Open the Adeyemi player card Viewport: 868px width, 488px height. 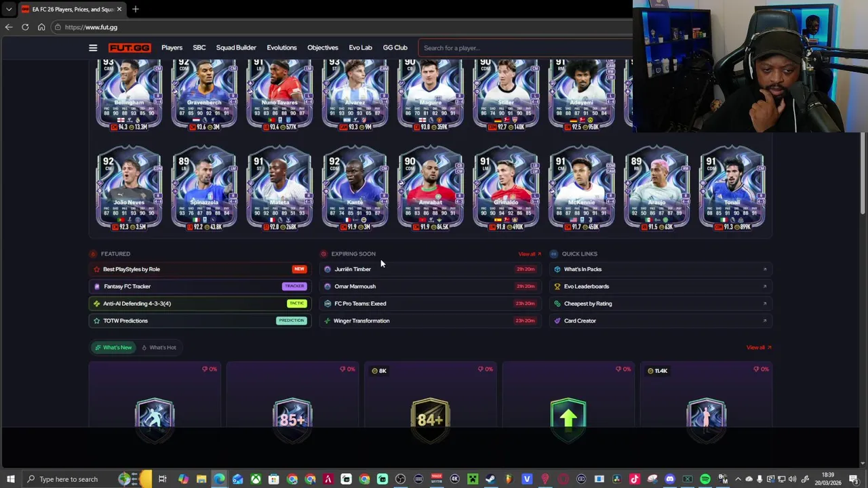(581, 95)
